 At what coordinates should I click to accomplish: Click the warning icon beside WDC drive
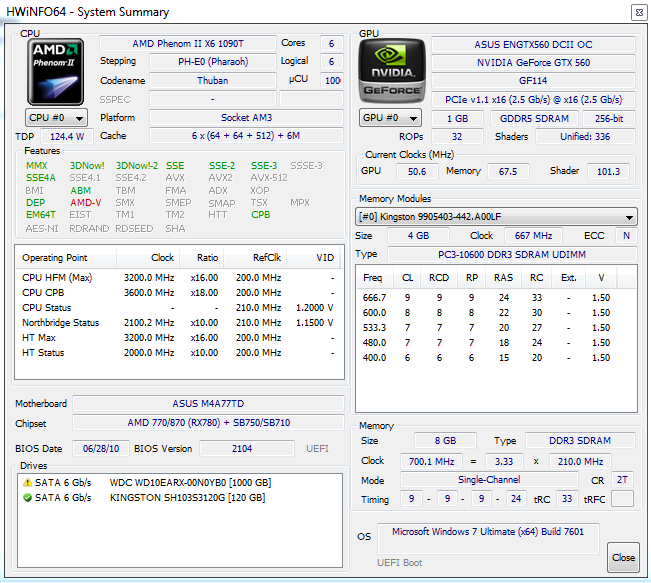pos(27,483)
